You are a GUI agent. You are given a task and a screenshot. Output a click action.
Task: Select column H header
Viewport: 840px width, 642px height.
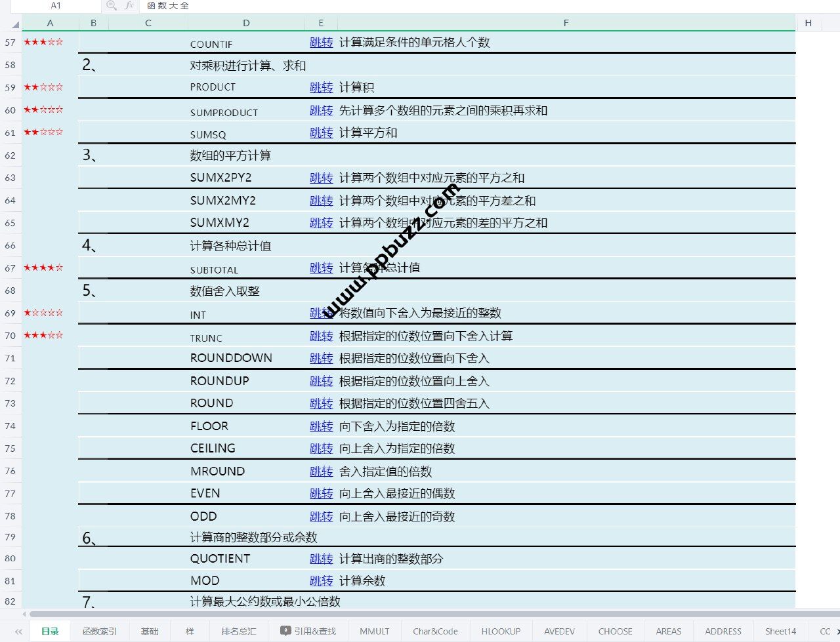[x=808, y=23]
